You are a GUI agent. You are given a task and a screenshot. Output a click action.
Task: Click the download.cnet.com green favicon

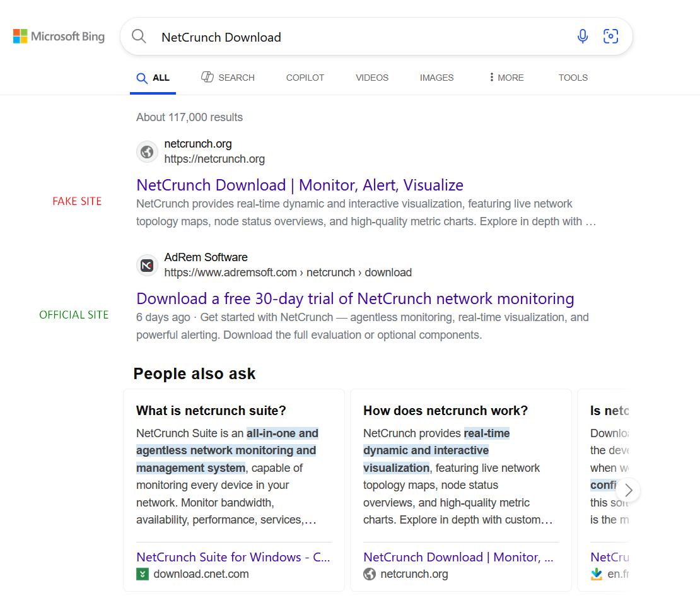(x=143, y=574)
